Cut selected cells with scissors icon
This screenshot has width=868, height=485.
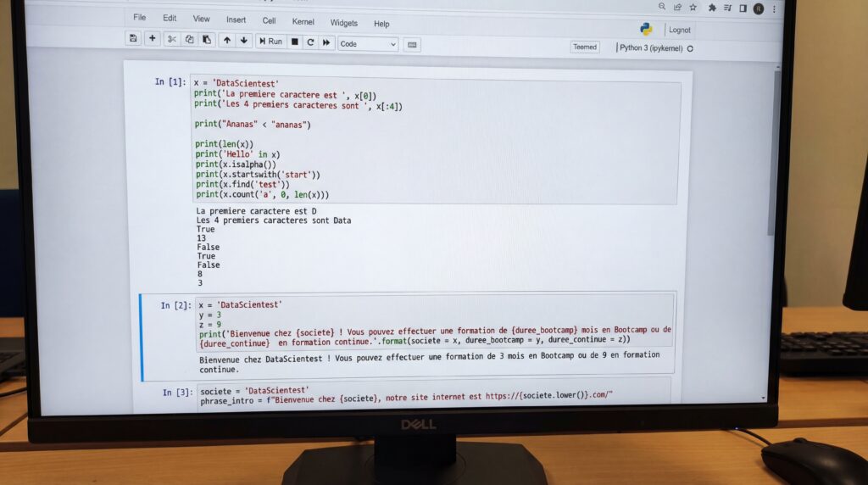pos(171,39)
